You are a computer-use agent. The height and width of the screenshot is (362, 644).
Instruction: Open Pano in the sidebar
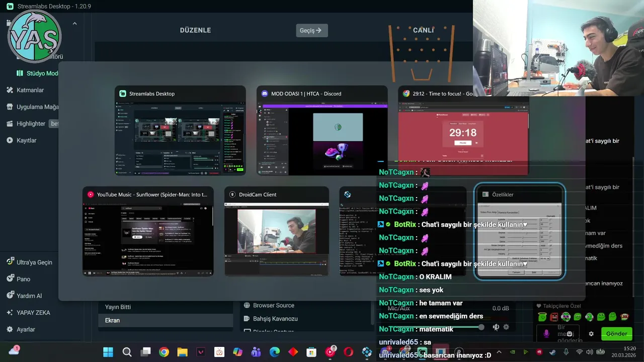click(x=19, y=279)
